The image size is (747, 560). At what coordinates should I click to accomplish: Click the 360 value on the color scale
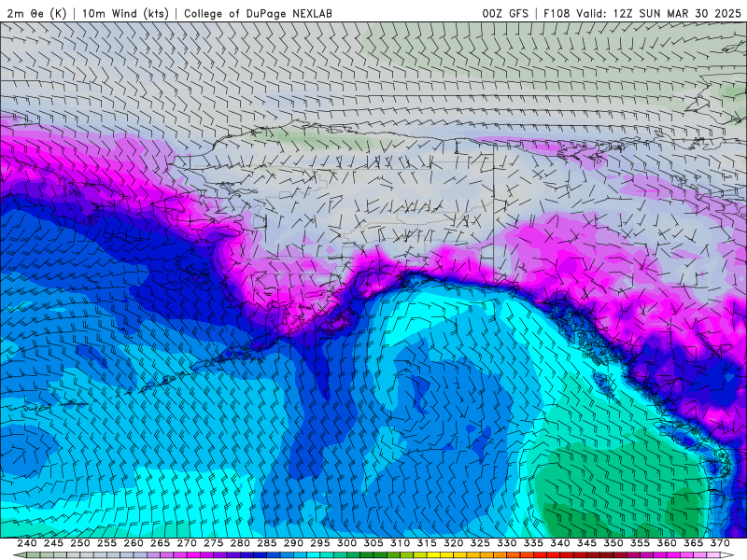click(667, 543)
